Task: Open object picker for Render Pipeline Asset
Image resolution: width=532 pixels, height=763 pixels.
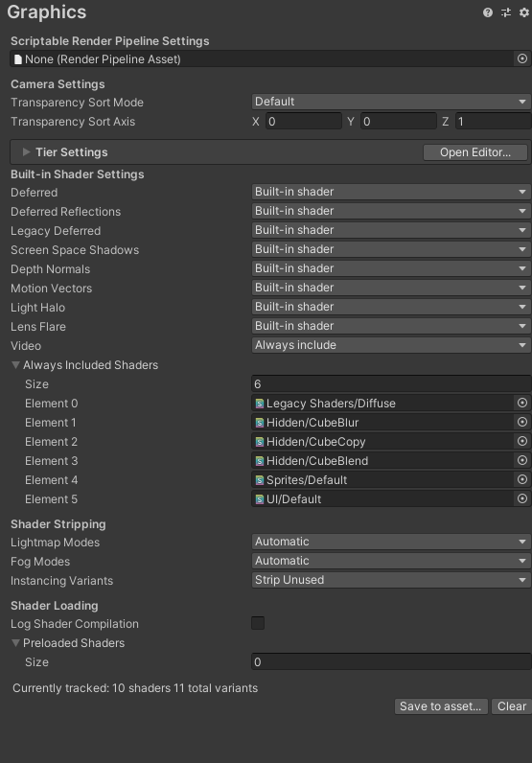Action: coord(522,58)
